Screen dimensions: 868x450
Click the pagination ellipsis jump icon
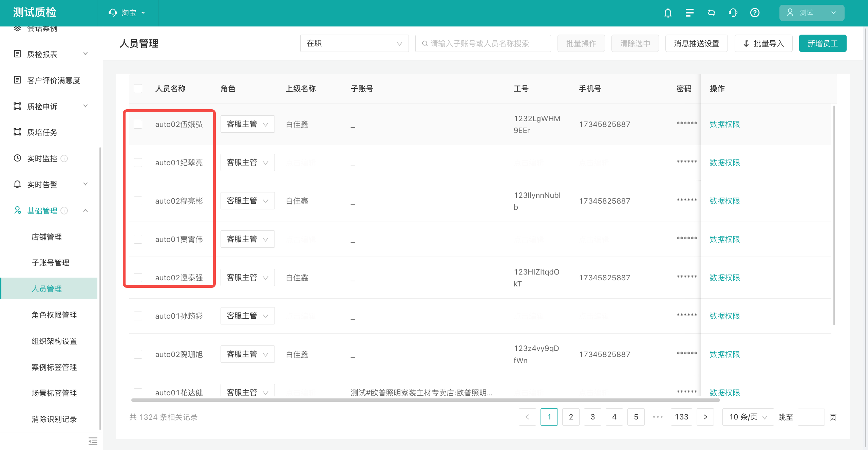pyautogui.click(x=658, y=417)
